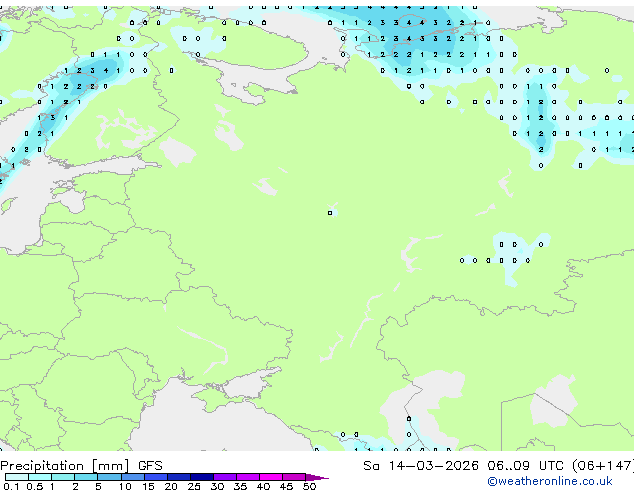Click the legend label '0.1'
This screenshot has height=490, width=634.
tap(11, 486)
